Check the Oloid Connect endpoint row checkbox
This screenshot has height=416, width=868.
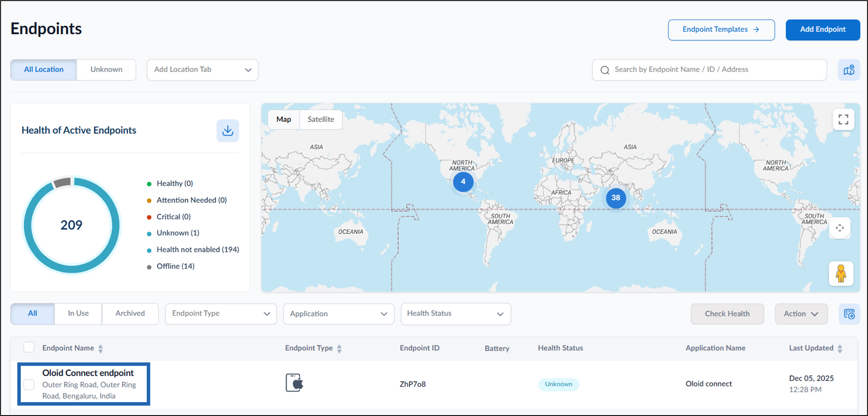pyautogui.click(x=29, y=384)
